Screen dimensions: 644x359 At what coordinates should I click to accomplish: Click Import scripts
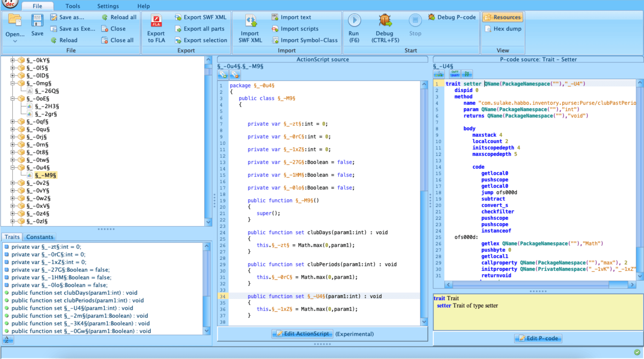pyautogui.click(x=295, y=29)
